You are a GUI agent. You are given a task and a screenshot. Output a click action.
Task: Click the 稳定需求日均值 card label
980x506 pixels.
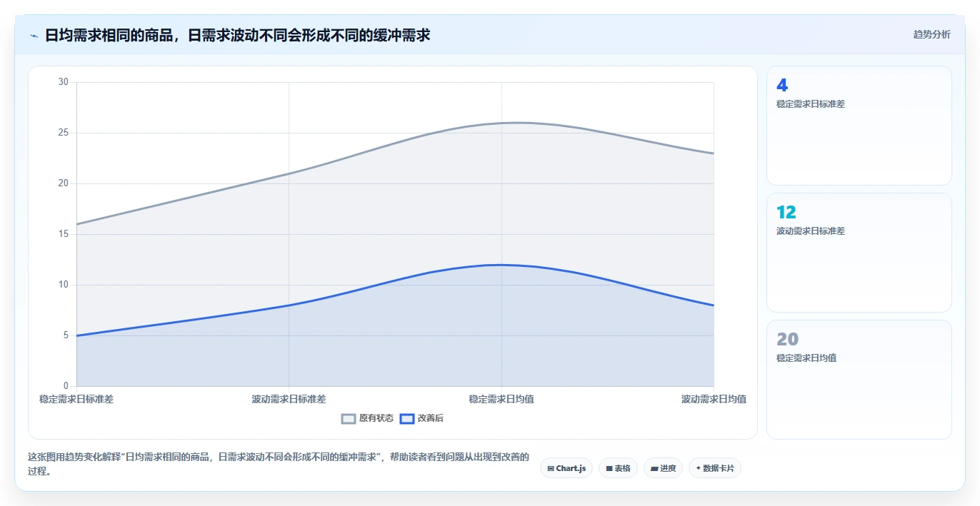[806, 358]
